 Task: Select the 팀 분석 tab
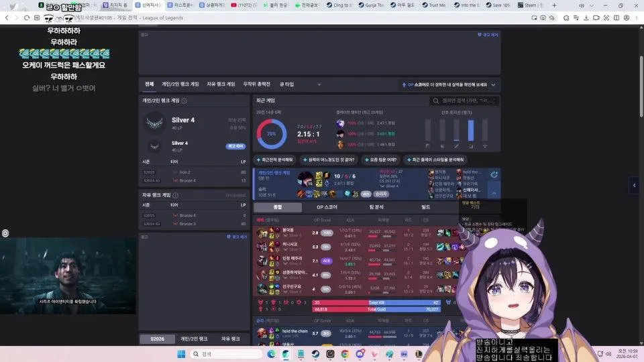coord(376,207)
